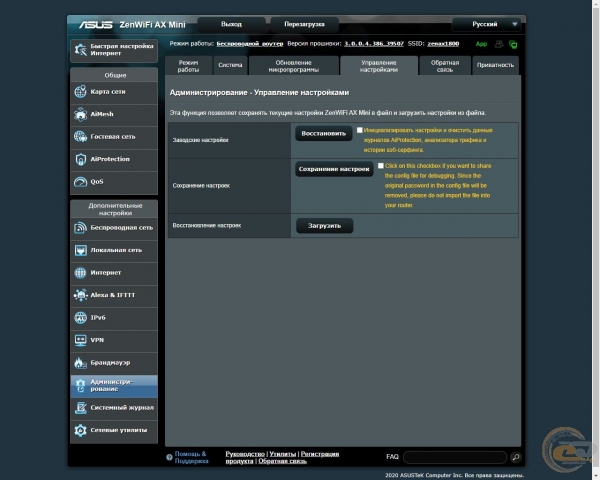Open AiProtection shield icon
Screen dimensions: 600x480
pos(80,159)
